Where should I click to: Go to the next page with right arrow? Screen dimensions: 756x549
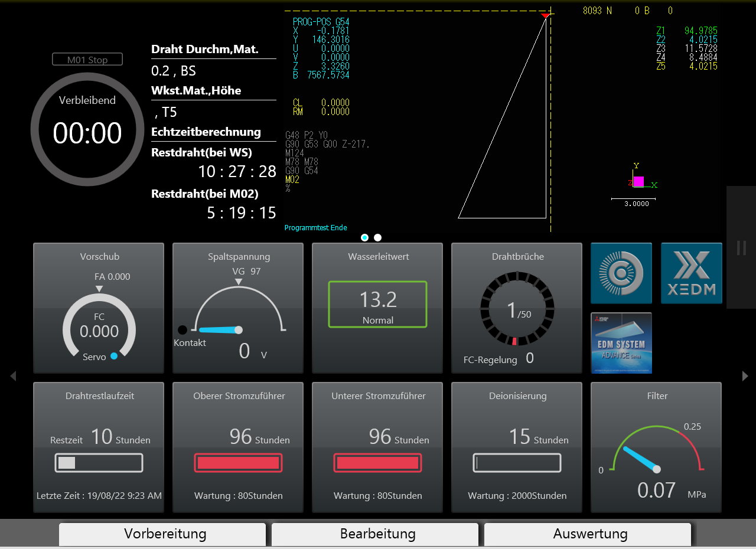(x=745, y=376)
